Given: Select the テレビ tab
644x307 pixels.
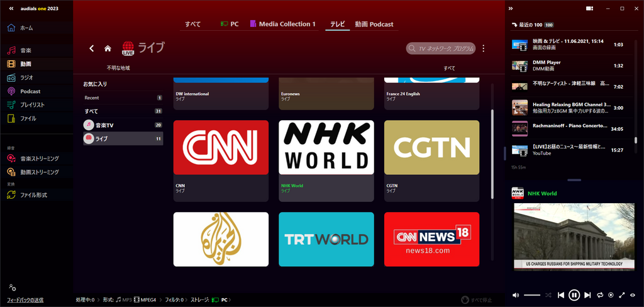Looking at the screenshot, I should coord(338,25).
